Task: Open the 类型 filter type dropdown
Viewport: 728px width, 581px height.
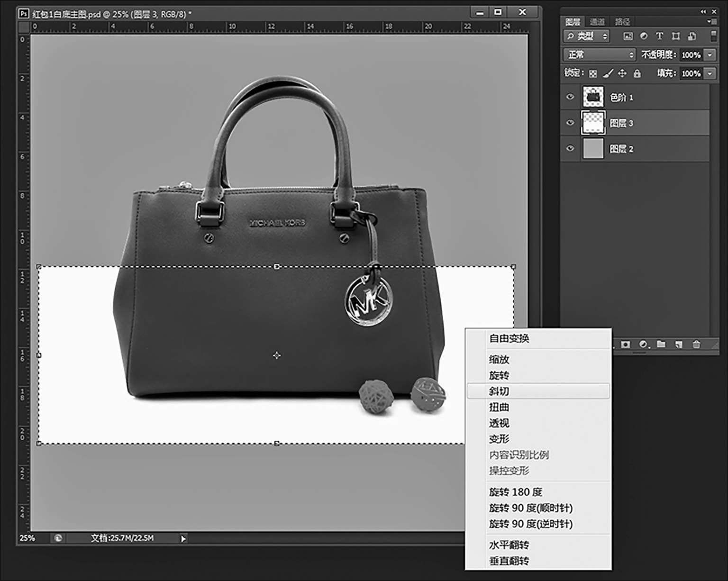Action: coord(587,36)
